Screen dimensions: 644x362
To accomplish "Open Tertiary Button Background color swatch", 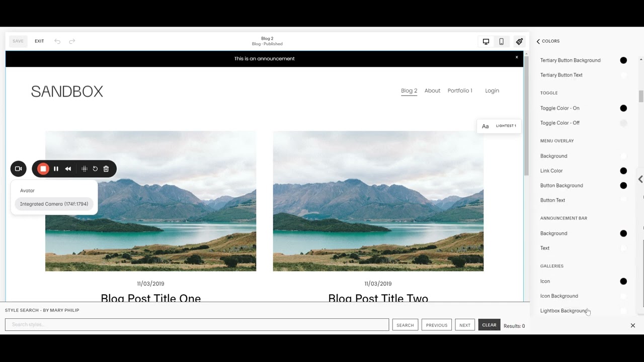I will 623,60.
